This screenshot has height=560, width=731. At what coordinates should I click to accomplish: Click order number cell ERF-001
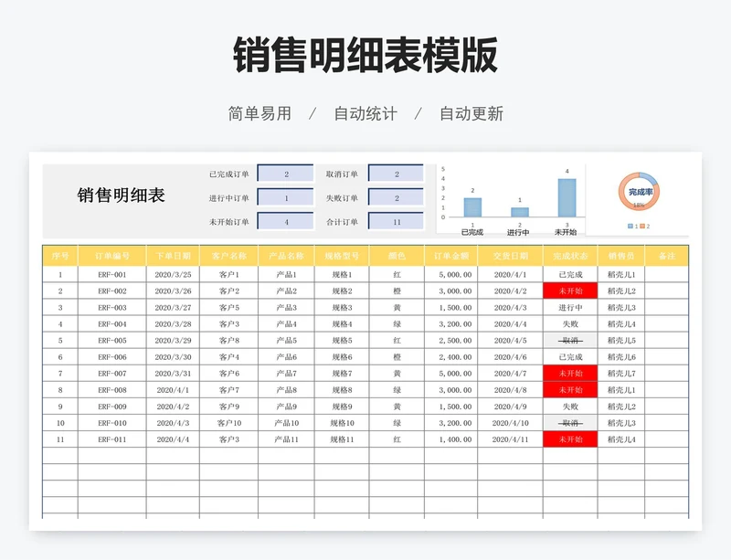[111, 274]
